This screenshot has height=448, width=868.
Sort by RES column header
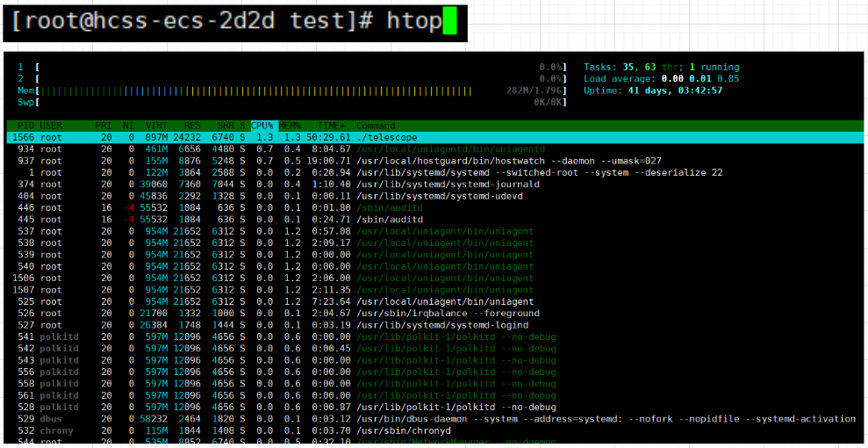coord(192,126)
